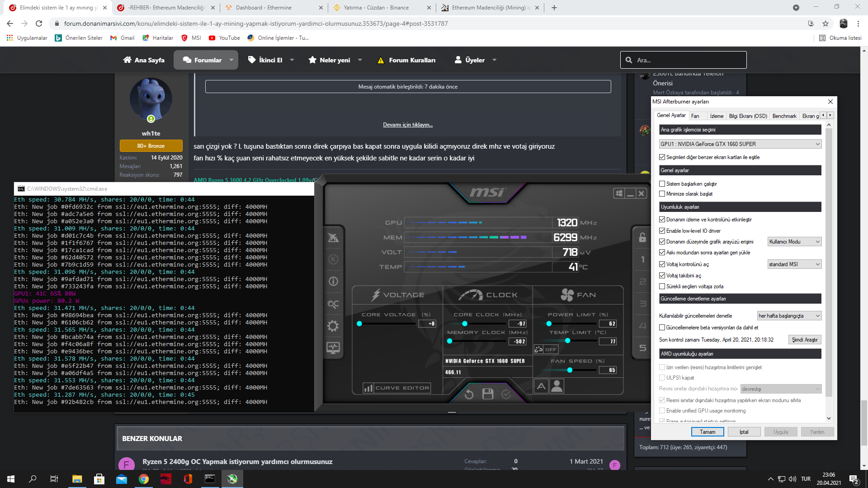Enable 'Sürekli seçilen voltaja zorla' checkbox
This screenshot has height=488, width=868.
pos(662,286)
